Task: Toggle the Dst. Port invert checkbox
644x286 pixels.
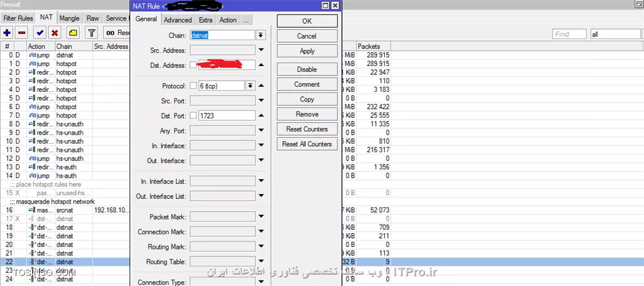Action: (x=194, y=116)
